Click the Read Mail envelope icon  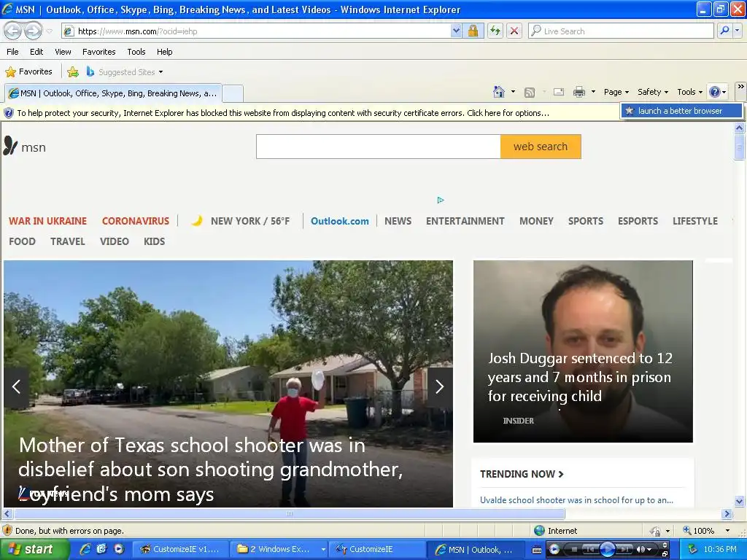click(559, 93)
